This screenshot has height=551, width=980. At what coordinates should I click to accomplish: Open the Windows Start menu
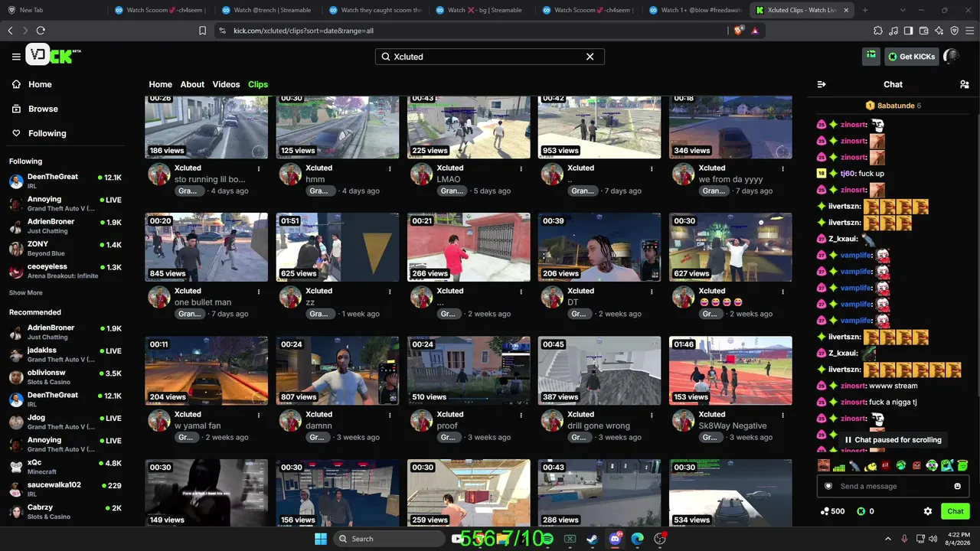coord(321,539)
